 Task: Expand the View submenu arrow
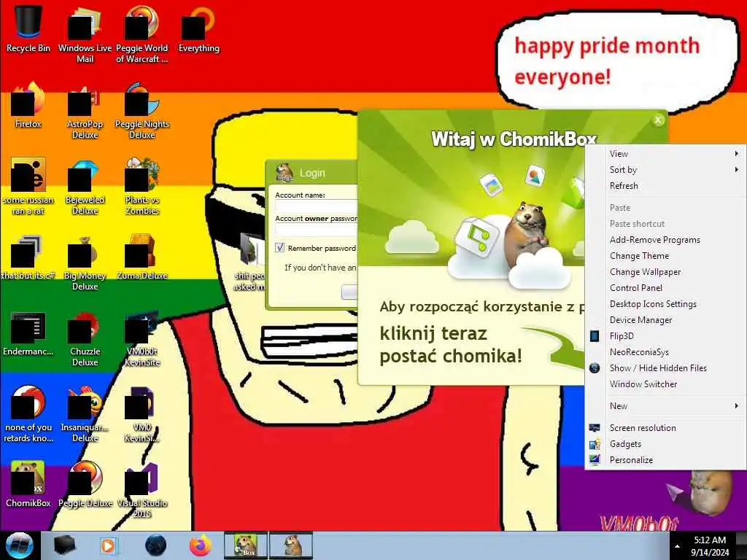(x=737, y=153)
